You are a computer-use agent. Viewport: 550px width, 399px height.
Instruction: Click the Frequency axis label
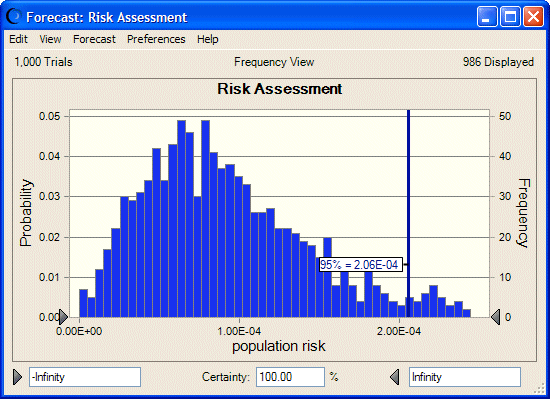tap(523, 213)
